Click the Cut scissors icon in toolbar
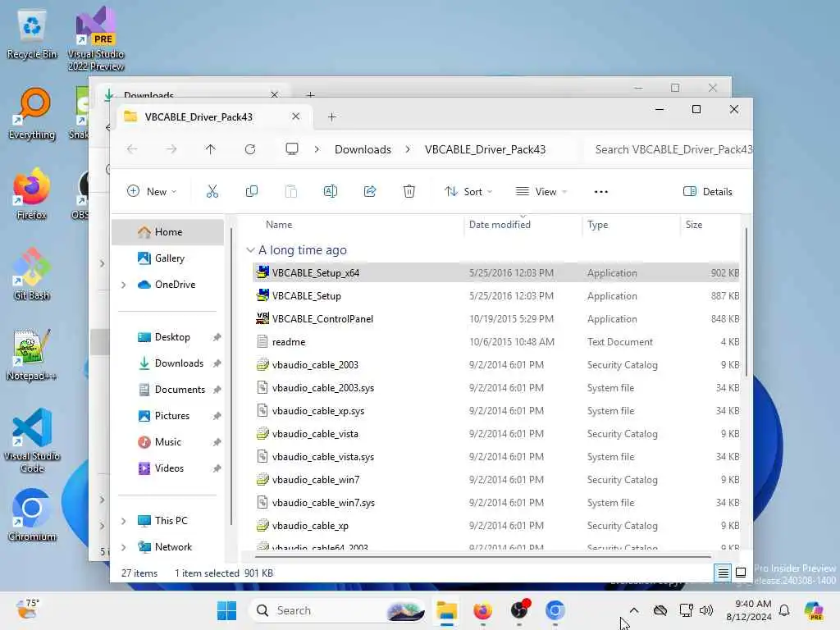Viewport: 840px width, 630px height. click(212, 191)
